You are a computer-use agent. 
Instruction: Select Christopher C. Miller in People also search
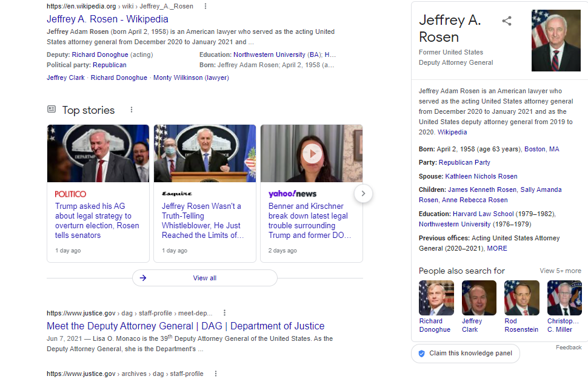[x=564, y=307]
